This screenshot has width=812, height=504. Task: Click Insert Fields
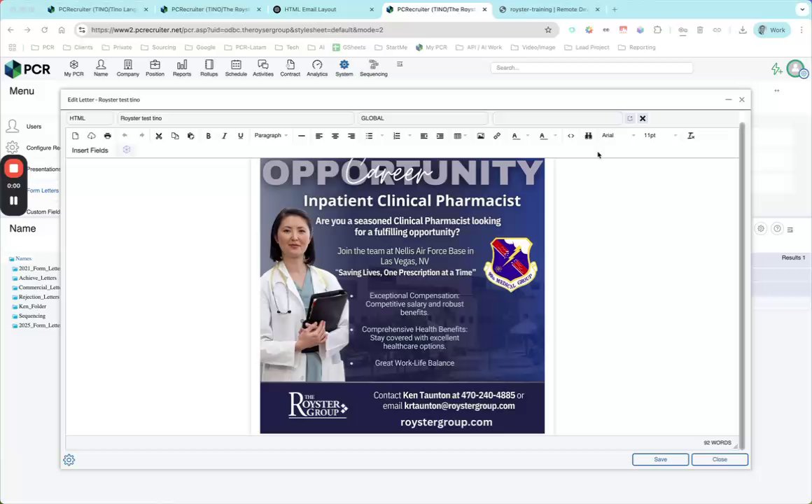(x=90, y=150)
